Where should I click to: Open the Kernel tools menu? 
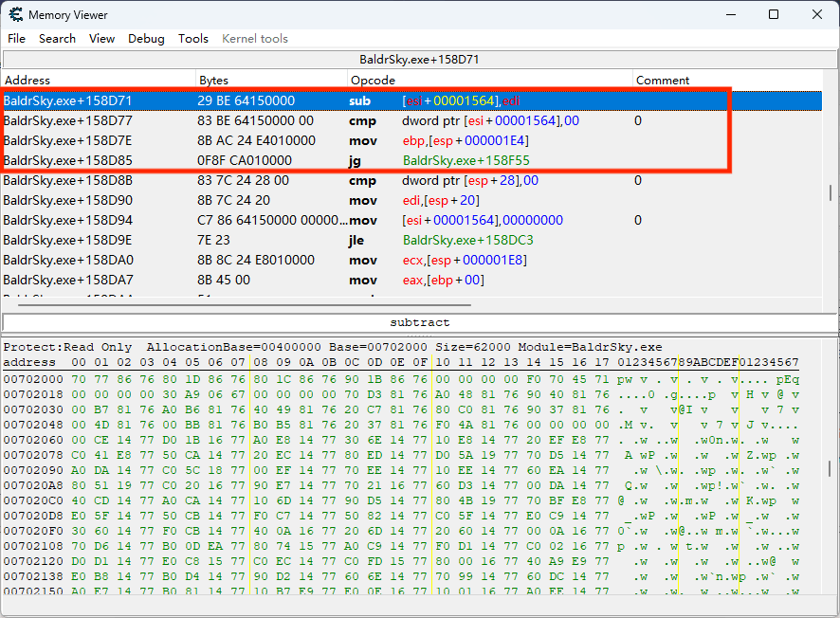[x=255, y=39]
